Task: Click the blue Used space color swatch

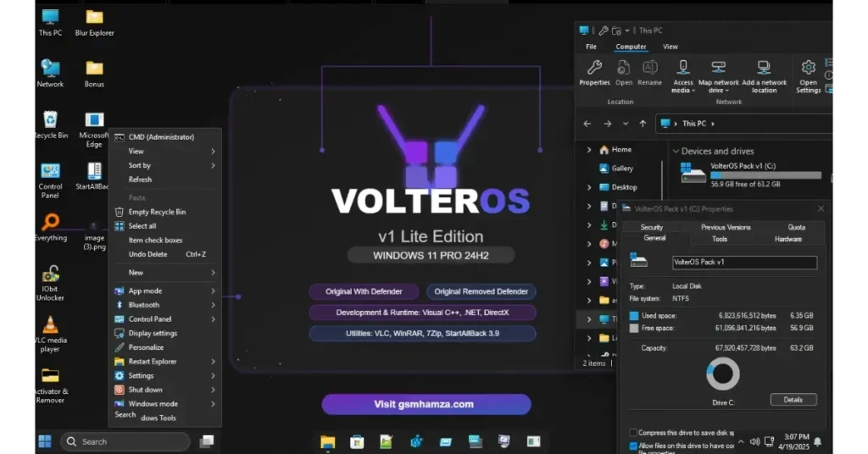Action: click(634, 316)
